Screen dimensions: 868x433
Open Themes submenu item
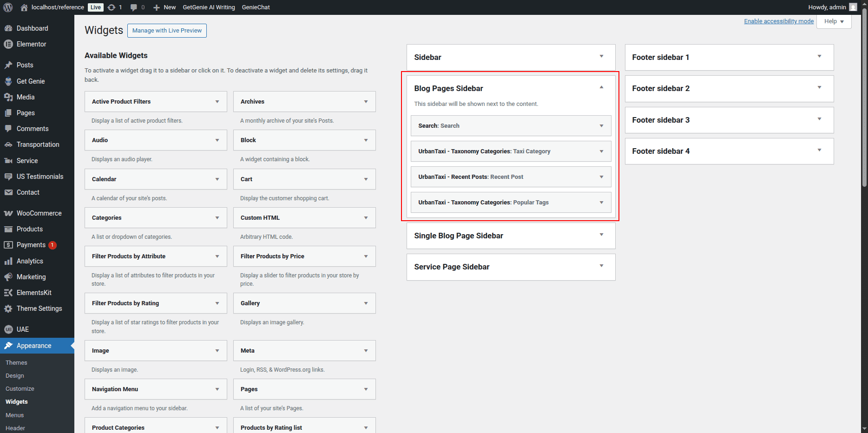pyautogui.click(x=16, y=363)
